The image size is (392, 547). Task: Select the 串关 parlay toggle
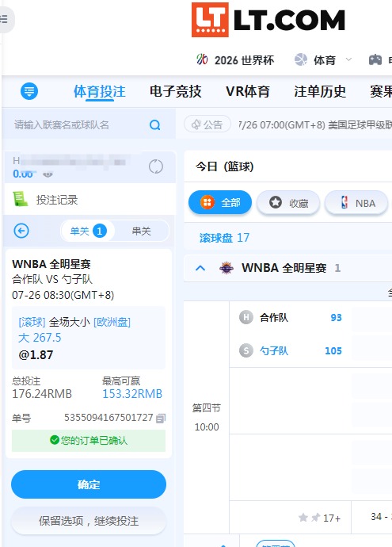(x=141, y=231)
